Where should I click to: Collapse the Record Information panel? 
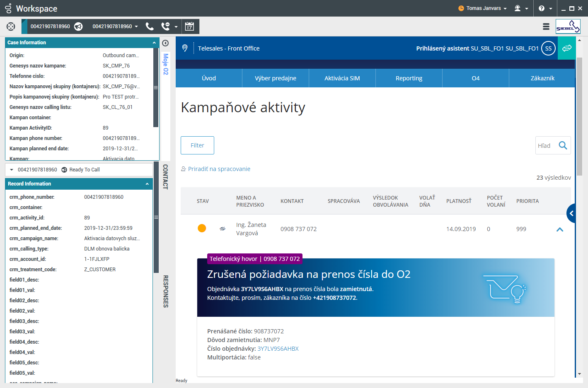tap(147, 184)
